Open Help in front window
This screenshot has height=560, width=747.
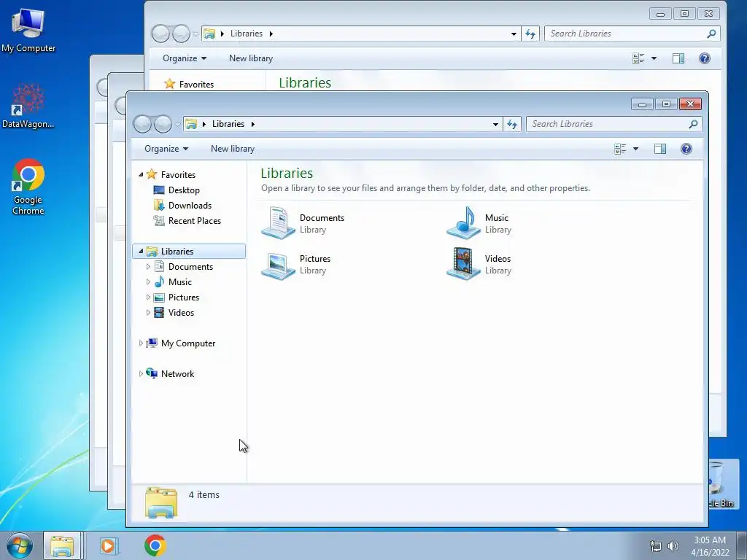tap(686, 149)
